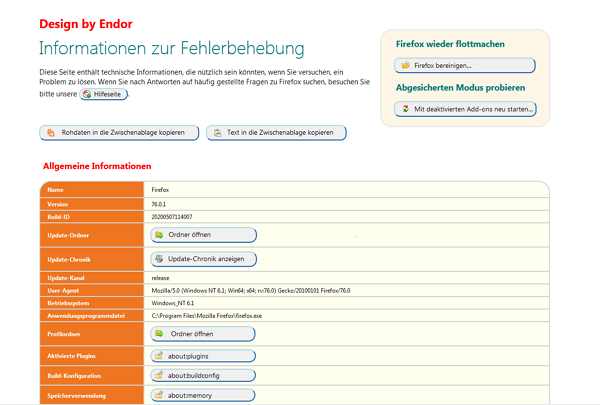Screen dimensions: 600x405
Task: Open the Profilordner folder button
Action: click(203, 334)
